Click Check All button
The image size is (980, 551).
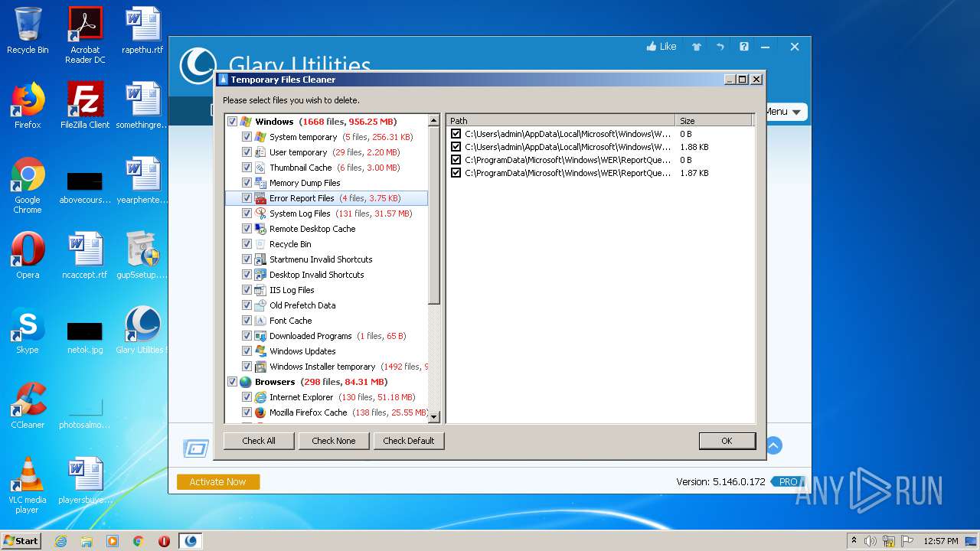[x=259, y=441]
